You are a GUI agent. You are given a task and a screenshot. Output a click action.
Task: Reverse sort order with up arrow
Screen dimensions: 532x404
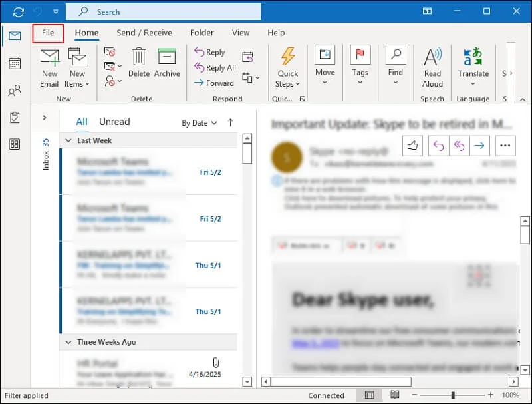[x=230, y=122]
